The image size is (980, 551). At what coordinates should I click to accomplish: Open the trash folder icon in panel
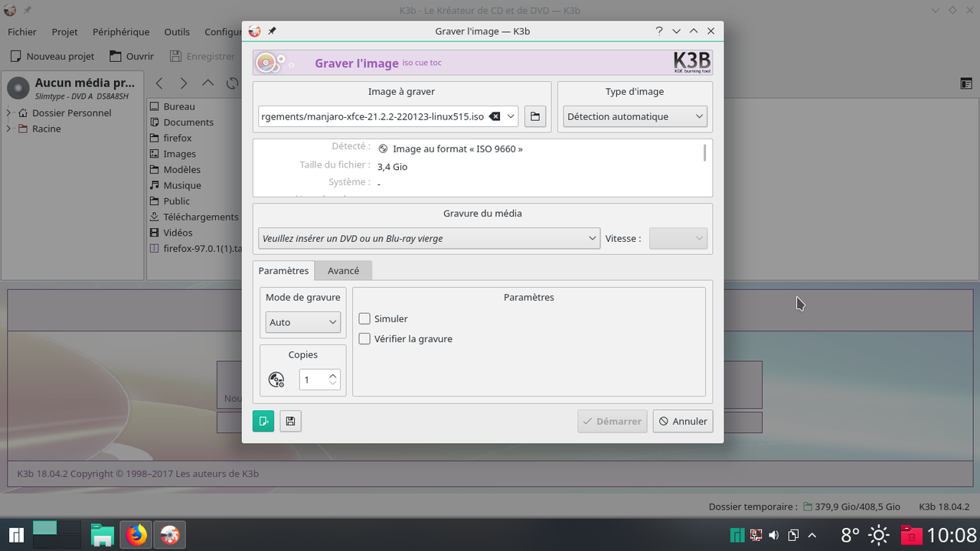pyautogui.click(x=911, y=535)
